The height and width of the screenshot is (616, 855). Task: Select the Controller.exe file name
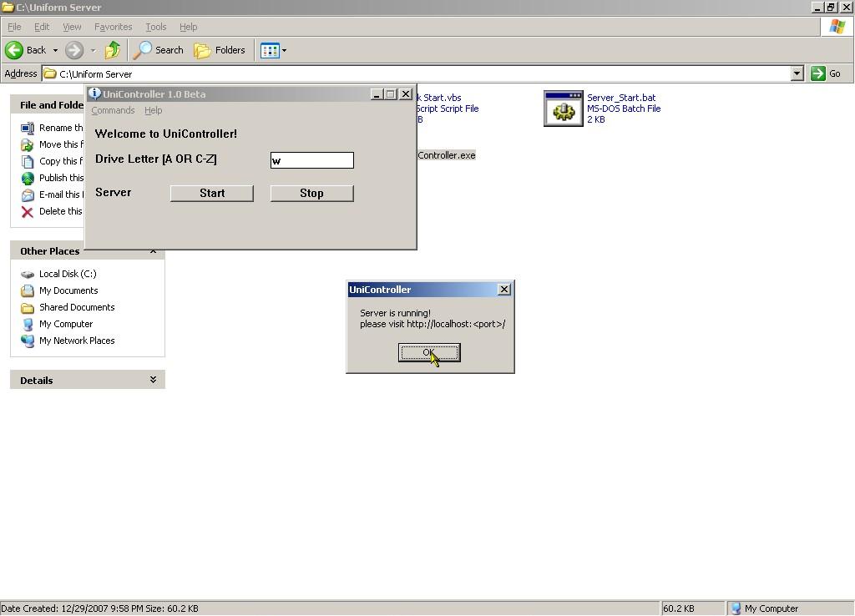tap(446, 155)
